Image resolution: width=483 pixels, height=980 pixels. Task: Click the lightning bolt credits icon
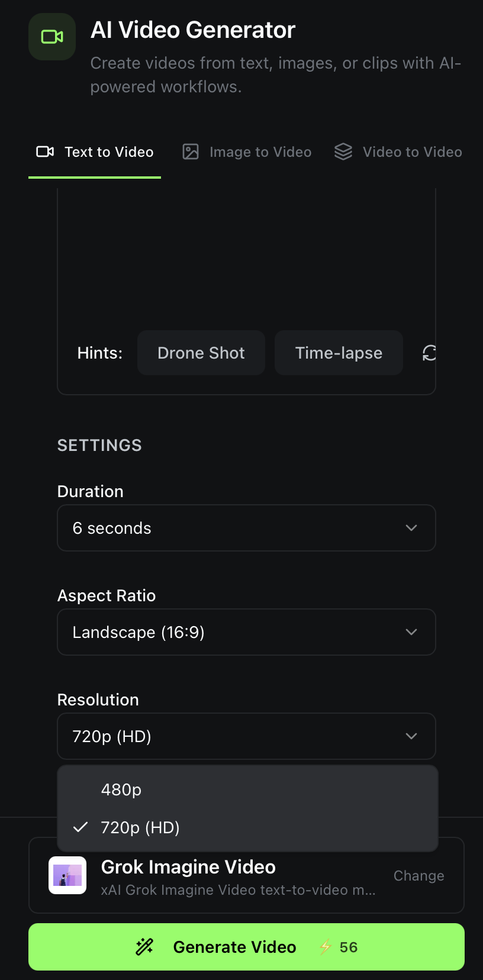coord(325,947)
